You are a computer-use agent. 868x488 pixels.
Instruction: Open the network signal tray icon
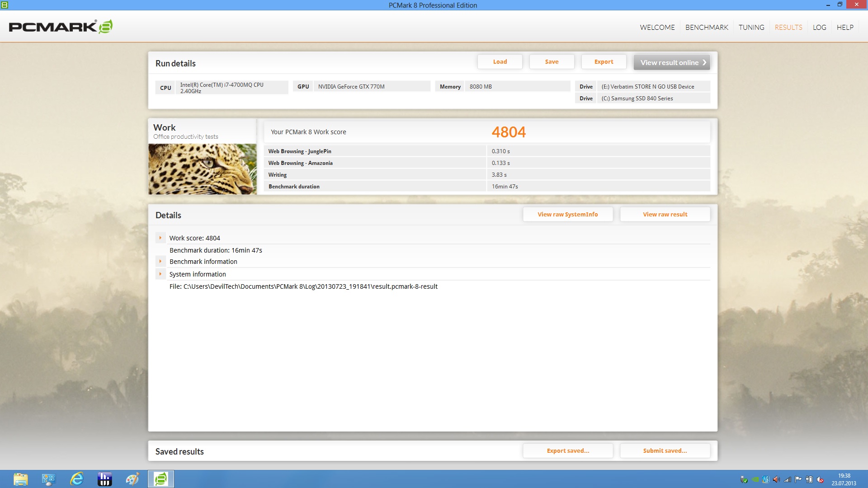point(788,479)
